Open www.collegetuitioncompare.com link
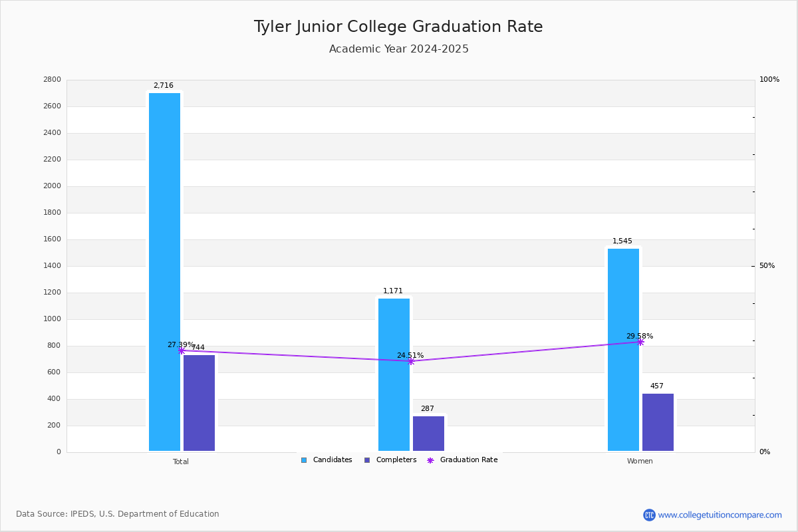 (720, 515)
